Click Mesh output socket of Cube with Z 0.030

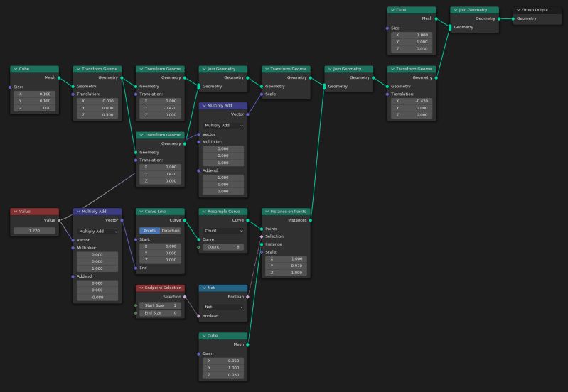click(x=436, y=18)
